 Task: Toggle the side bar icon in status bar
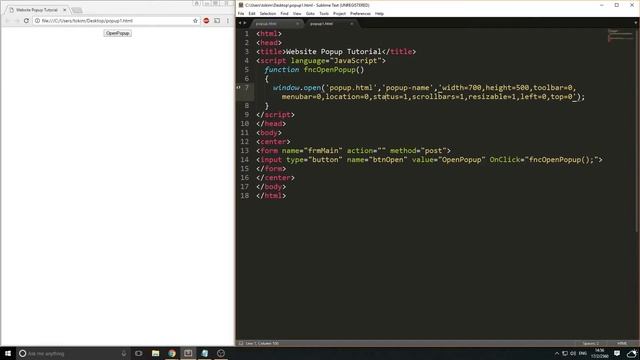(x=240, y=343)
